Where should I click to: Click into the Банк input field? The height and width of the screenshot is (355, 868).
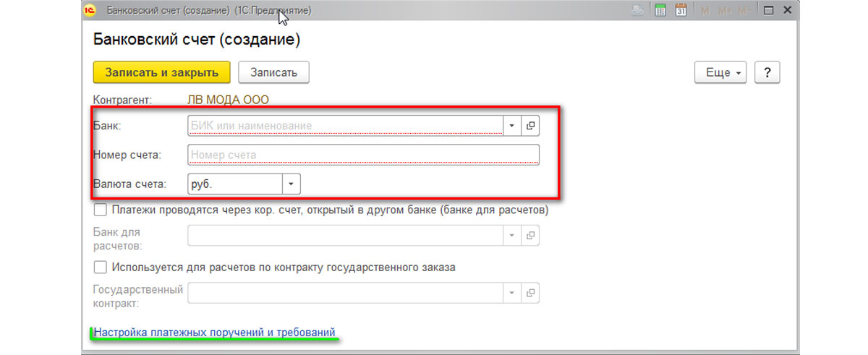point(345,125)
